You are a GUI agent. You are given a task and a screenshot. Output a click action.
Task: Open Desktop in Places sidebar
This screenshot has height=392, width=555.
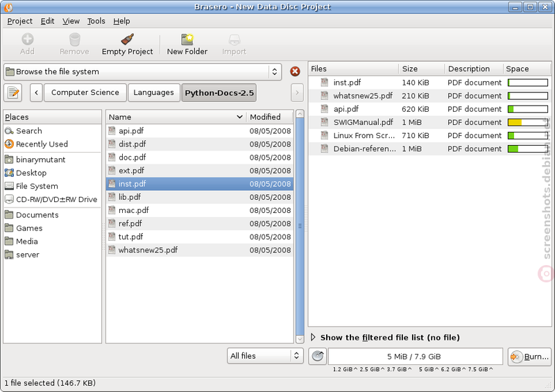pyautogui.click(x=53, y=173)
